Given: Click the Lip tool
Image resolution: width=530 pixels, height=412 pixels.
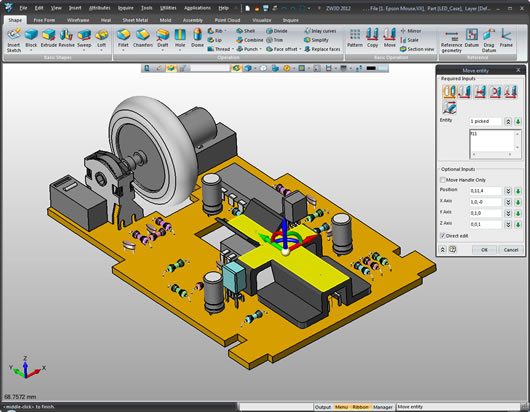Looking at the screenshot, I should point(215,40).
